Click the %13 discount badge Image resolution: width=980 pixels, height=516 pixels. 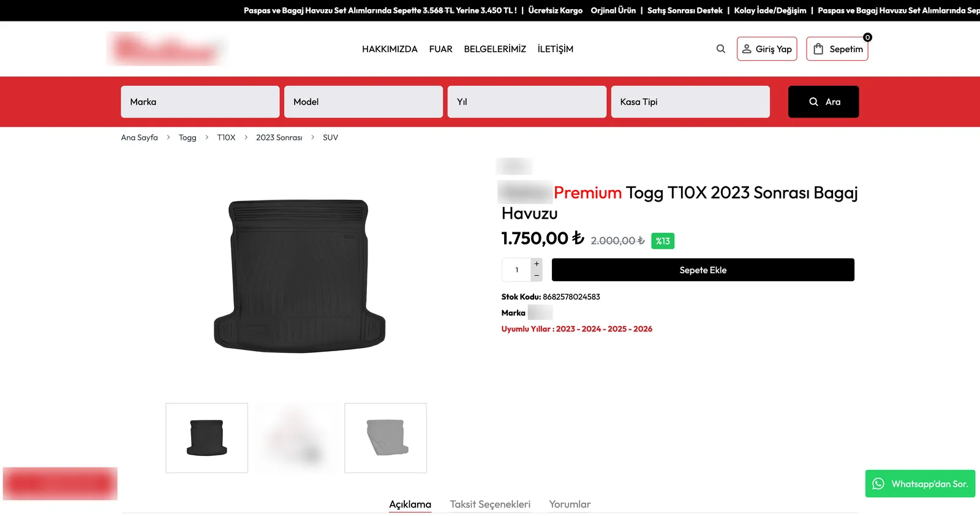(x=663, y=241)
